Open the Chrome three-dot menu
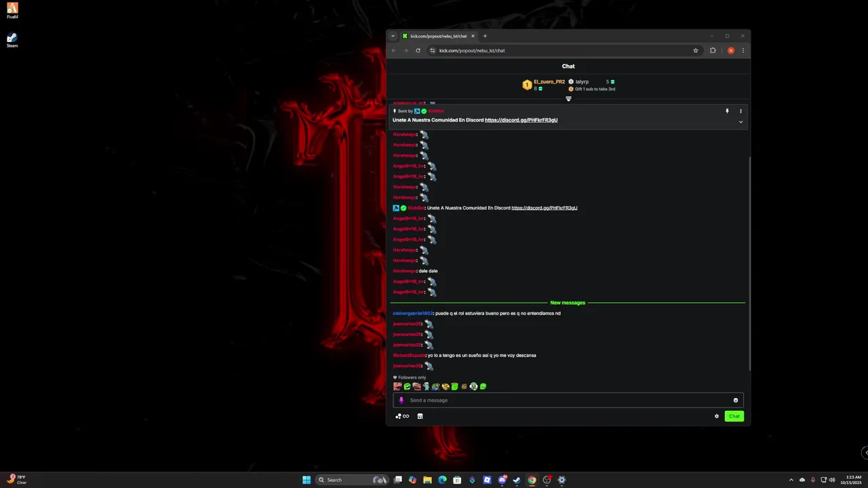This screenshot has width=868, height=488. tap(743, 50)
